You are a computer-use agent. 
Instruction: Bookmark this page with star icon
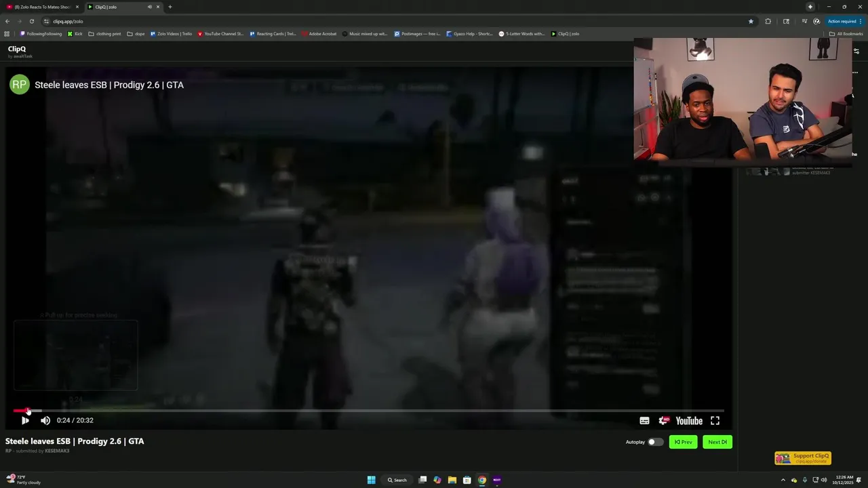751,21
